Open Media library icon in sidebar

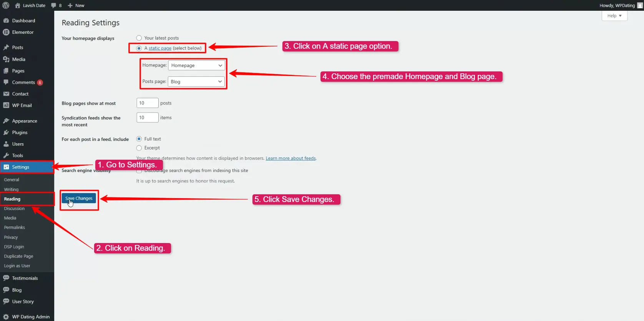coord(6,59)
